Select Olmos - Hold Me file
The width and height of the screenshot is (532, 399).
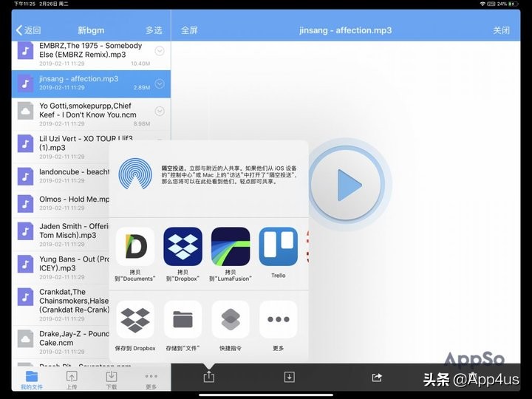[x=61, y=203]
